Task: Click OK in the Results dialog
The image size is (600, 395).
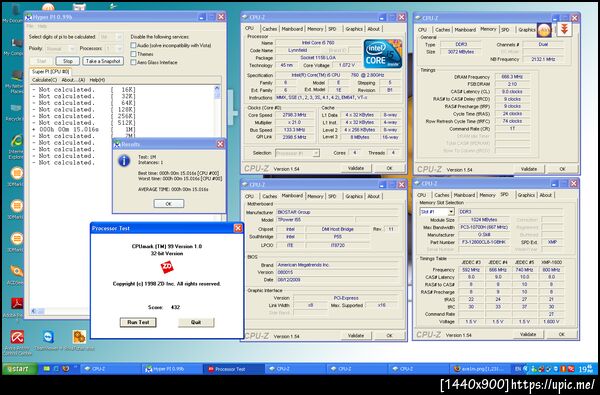Action: (169, 204)
